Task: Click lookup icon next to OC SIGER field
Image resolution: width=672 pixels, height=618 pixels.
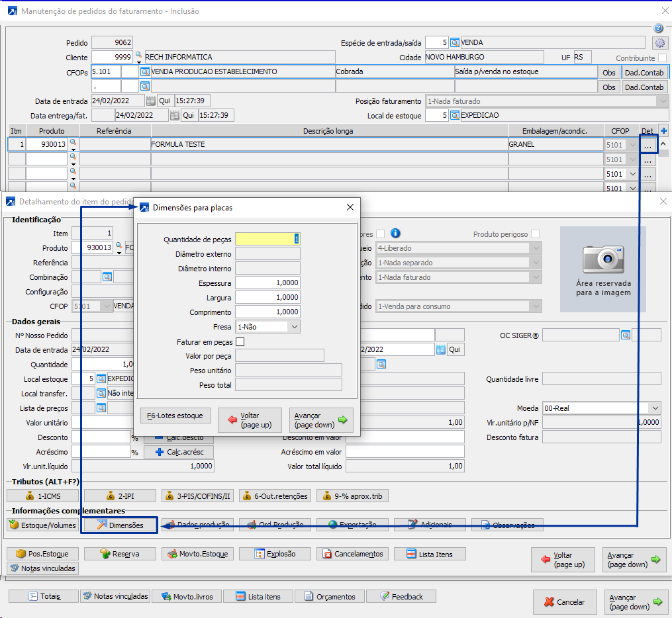Action: point(625,335)
